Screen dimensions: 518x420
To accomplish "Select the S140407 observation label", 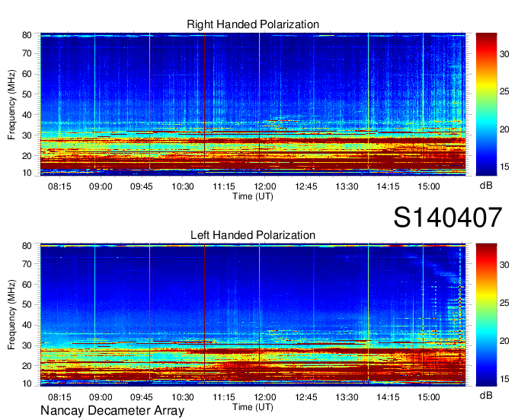I will click(448, 218).
